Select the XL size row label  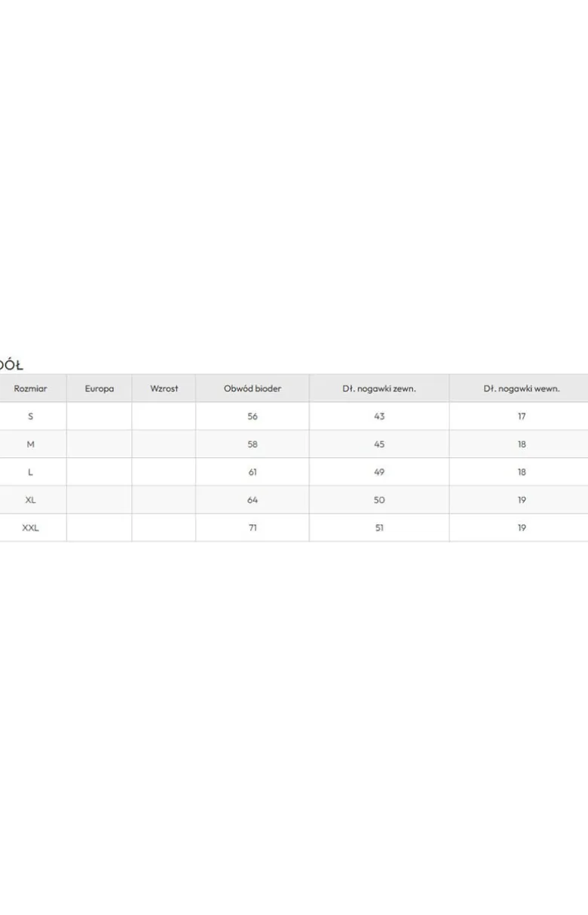(x=31, y=500)
